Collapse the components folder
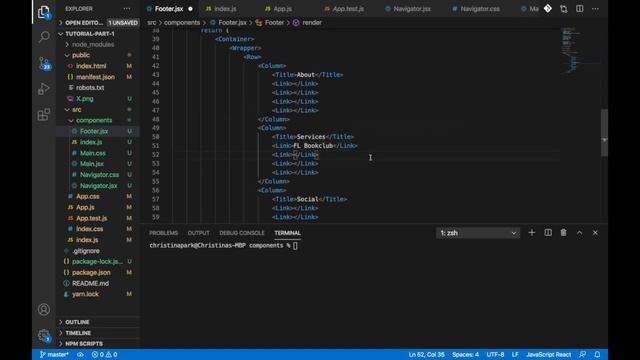The image size is (640, 360). [x=98, y=120]
